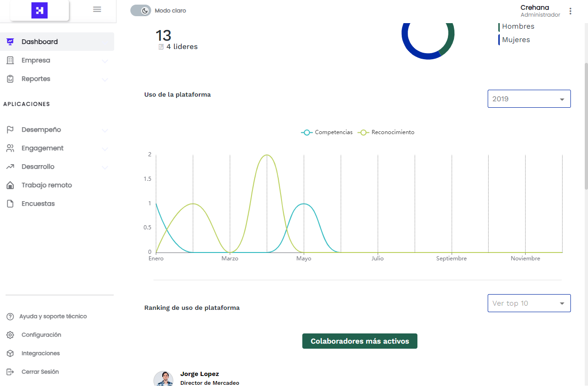Screen dimensions: 588x388
Task: Click the Reportes sidebar icon
Action: pyautogui.click(x=10, y=79)
